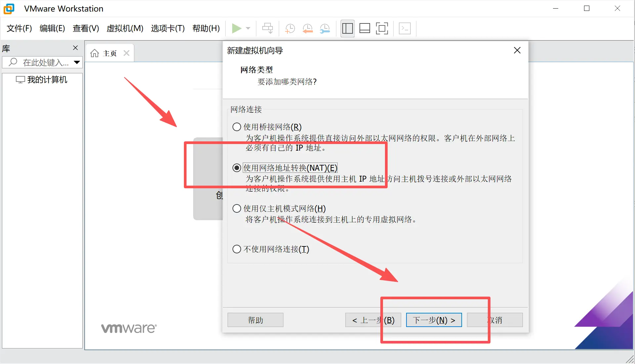
Task: Open the console view icon
Action: click(405, 28)
